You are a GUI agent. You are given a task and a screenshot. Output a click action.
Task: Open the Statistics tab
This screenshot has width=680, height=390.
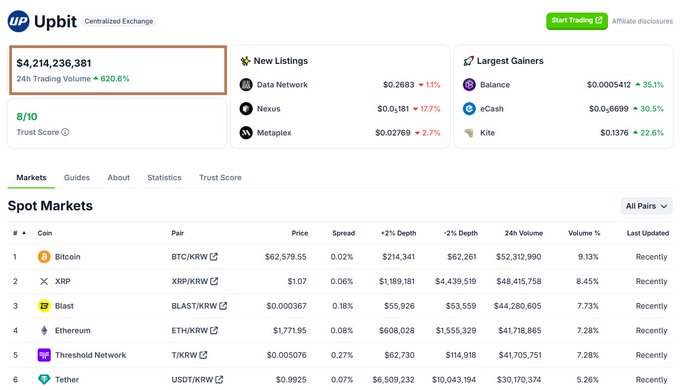[164, 177]
